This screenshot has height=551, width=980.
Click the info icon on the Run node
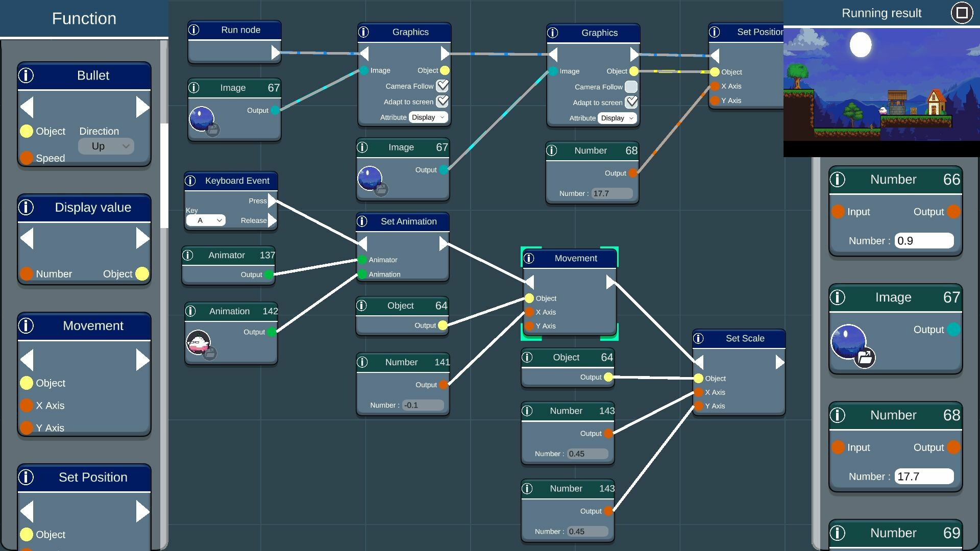point(194,30)
